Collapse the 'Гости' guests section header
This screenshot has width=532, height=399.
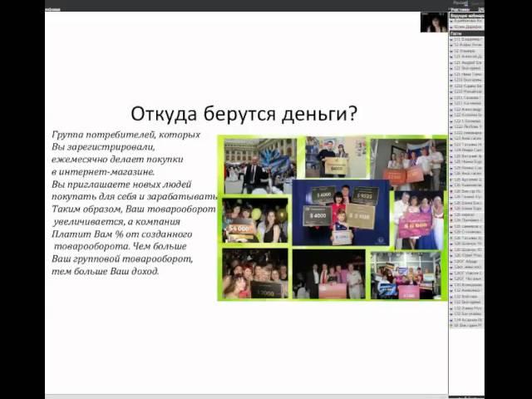[x=467, y=33]
